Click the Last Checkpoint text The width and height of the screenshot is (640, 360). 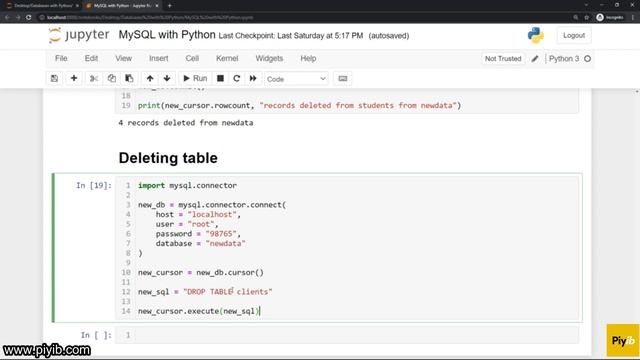pos(291,36)
